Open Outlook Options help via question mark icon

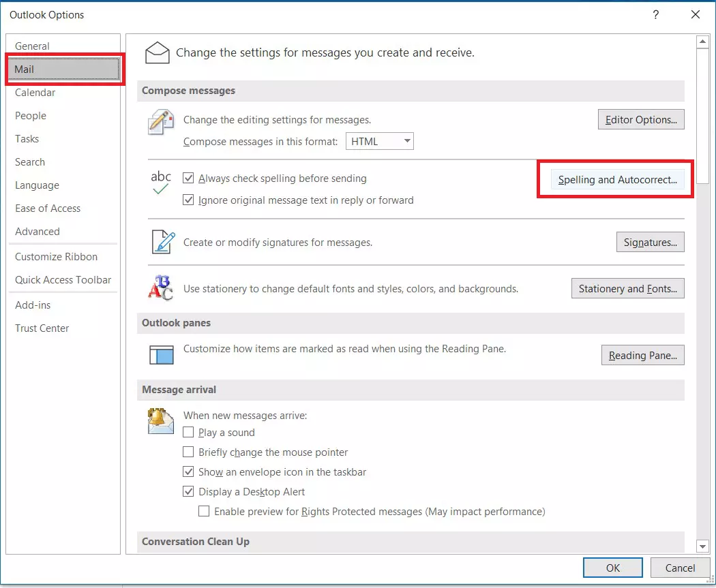pos(655,14)
